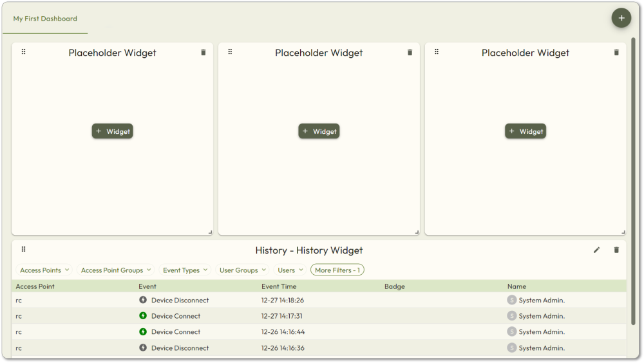This screenshot has height=363, width=644.
Task: Select Device Connect in 12-27 14:17:31 row
Action: point(176,316)
